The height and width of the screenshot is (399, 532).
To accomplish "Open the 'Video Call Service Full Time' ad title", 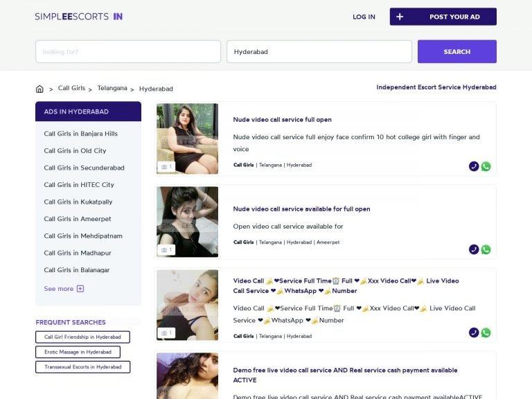I will (346, 285).
